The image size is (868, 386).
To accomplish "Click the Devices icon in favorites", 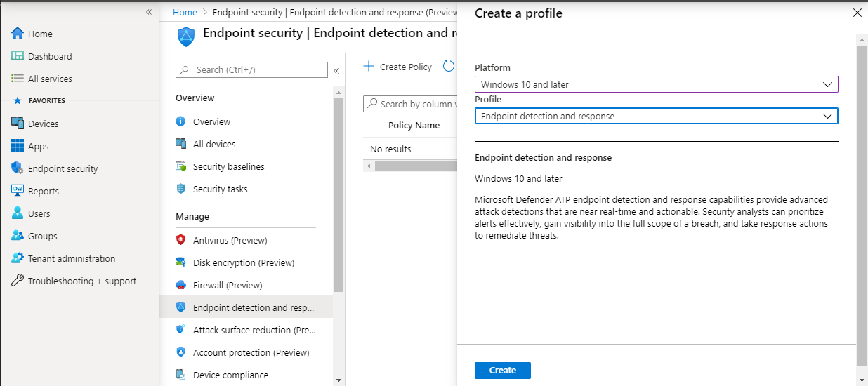I will coord(18,124).
